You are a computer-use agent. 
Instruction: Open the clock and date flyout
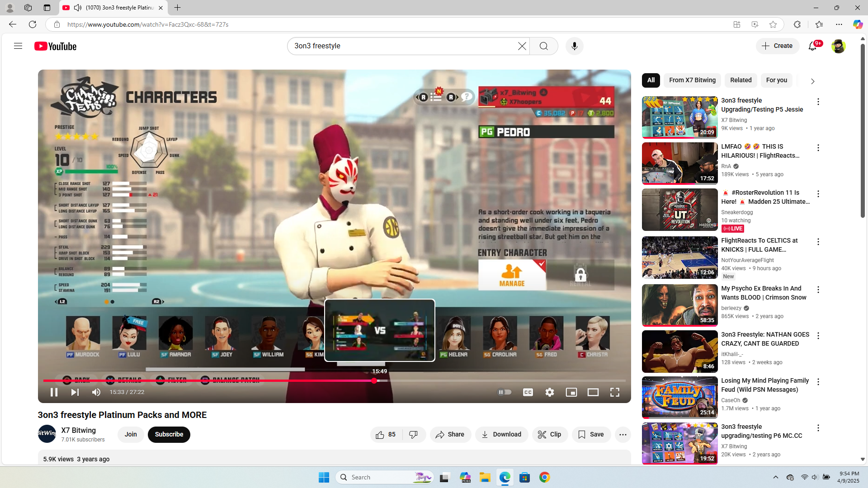849,477
